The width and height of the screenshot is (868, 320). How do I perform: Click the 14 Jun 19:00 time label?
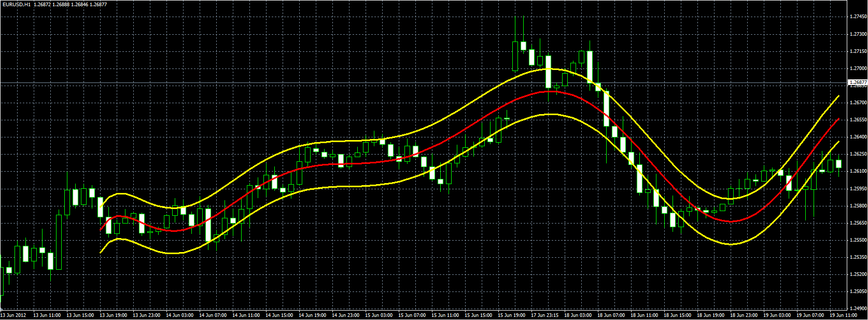tap(312, 315)
